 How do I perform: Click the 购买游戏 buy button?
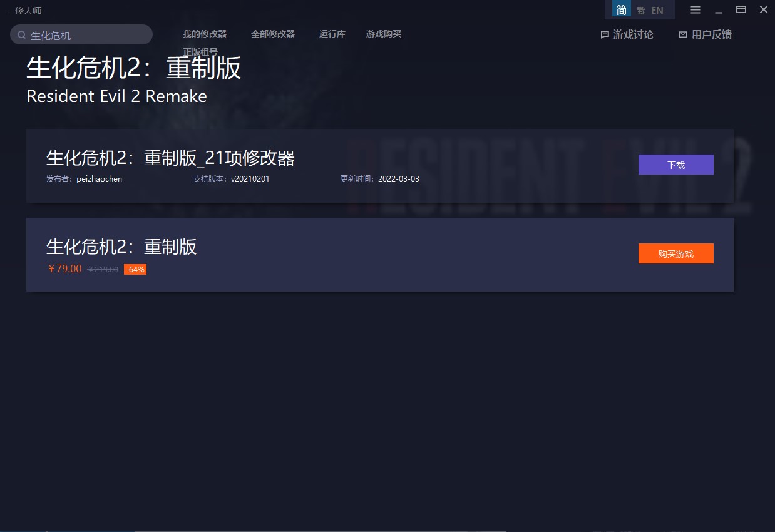(x=676, y=253)
